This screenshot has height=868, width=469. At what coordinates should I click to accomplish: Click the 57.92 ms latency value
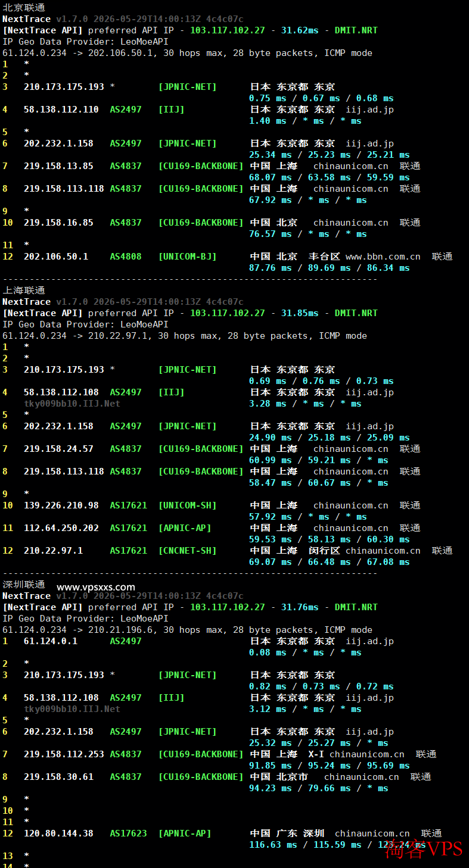271,517
